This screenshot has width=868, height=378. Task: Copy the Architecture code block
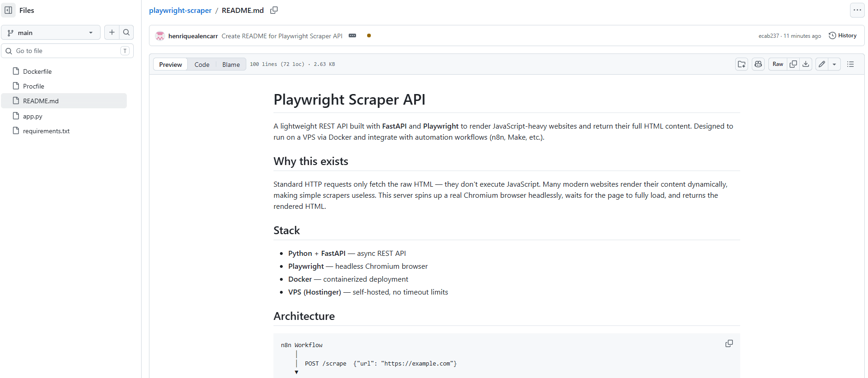729,343
